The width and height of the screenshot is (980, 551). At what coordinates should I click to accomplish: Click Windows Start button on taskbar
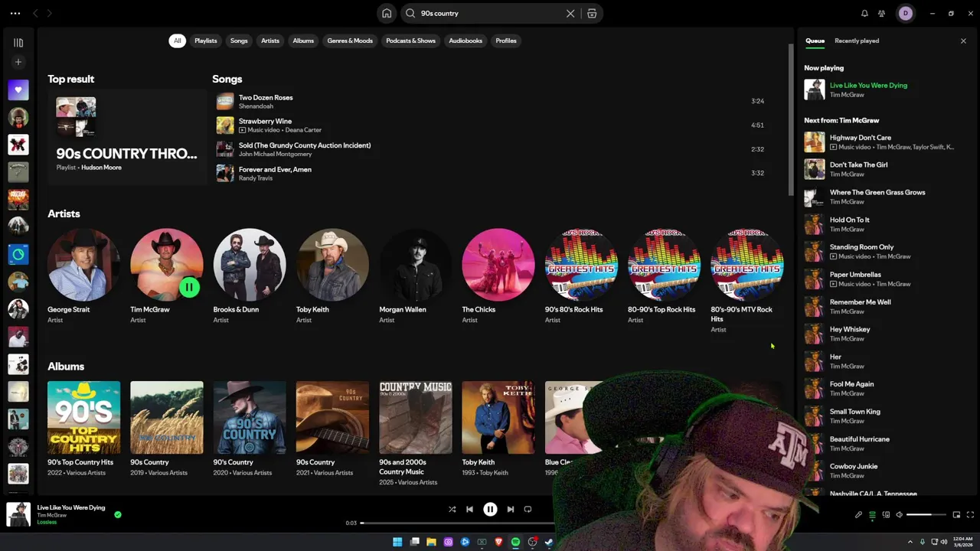[397, 542]
